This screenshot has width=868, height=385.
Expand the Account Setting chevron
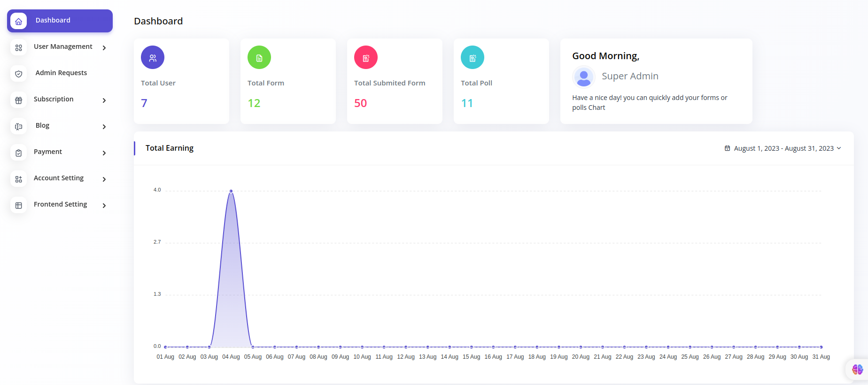click(x=104, y=179)
